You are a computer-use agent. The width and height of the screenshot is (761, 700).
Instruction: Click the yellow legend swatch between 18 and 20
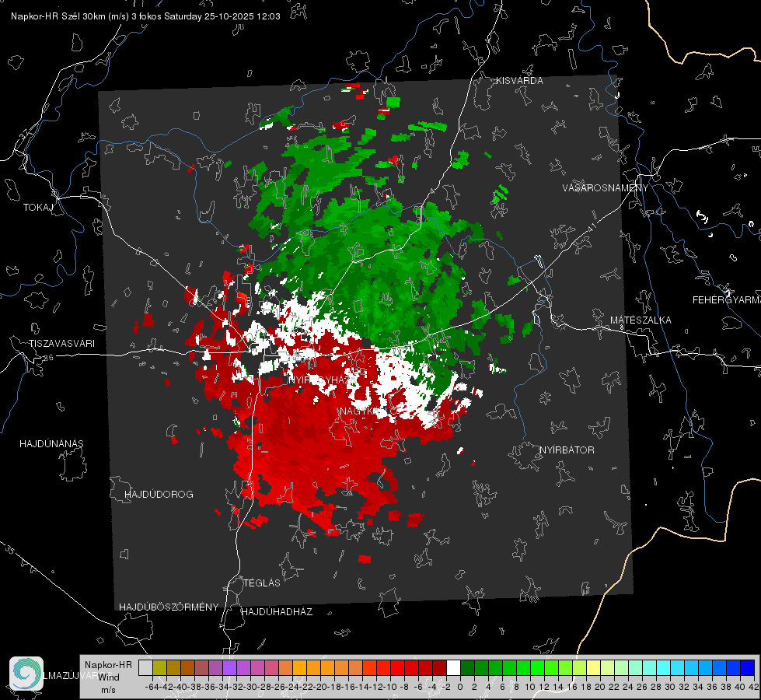[x=593, y=668]
